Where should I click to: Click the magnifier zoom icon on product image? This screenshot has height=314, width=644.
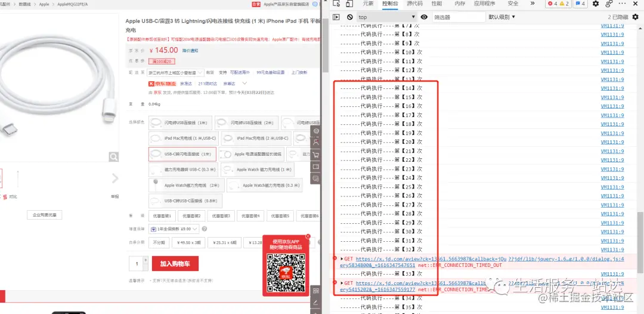coord(114,156)
